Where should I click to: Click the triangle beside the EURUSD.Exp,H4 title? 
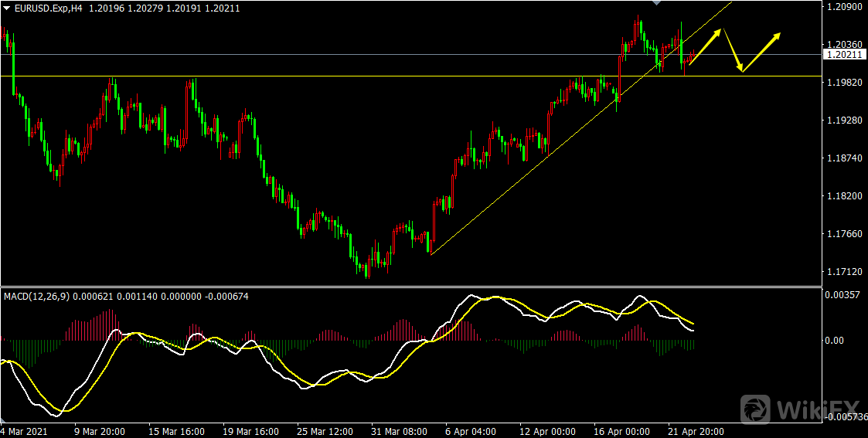(x=7, y=8)
